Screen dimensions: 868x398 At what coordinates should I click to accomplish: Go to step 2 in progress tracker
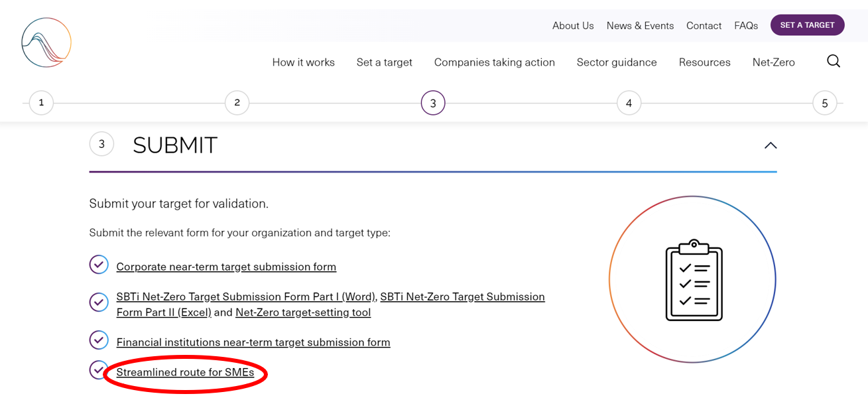click(x=237, y=103)
